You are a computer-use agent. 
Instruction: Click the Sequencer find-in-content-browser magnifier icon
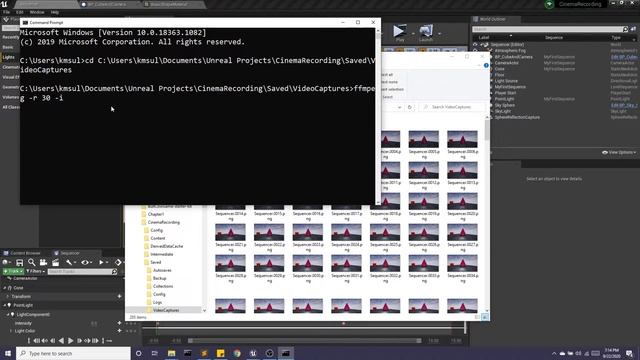click(x=31, y=262)
